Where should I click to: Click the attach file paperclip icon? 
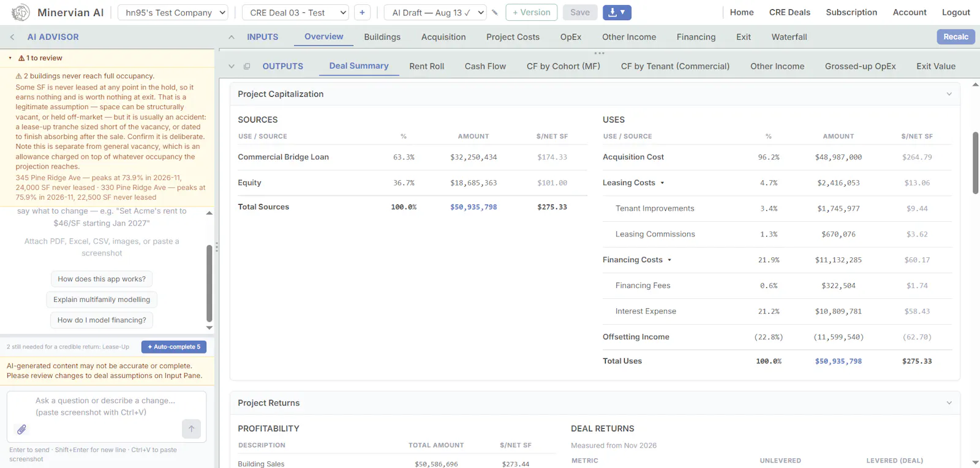pos(21,429)
